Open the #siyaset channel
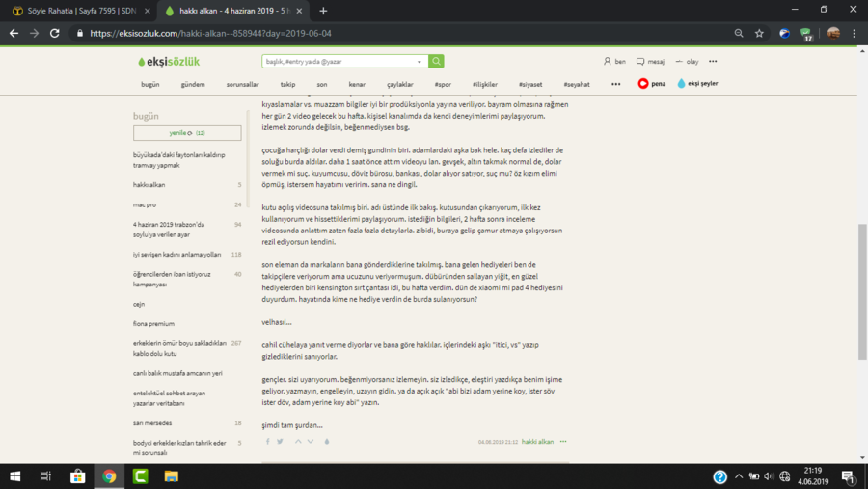Screen dimensions: 868x489 530,84
